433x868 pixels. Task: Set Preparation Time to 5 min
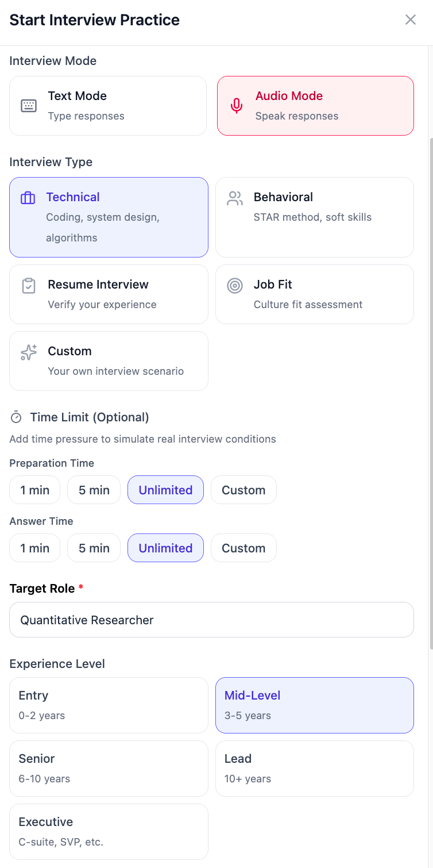pyautogui.click(x=94, y=490)
